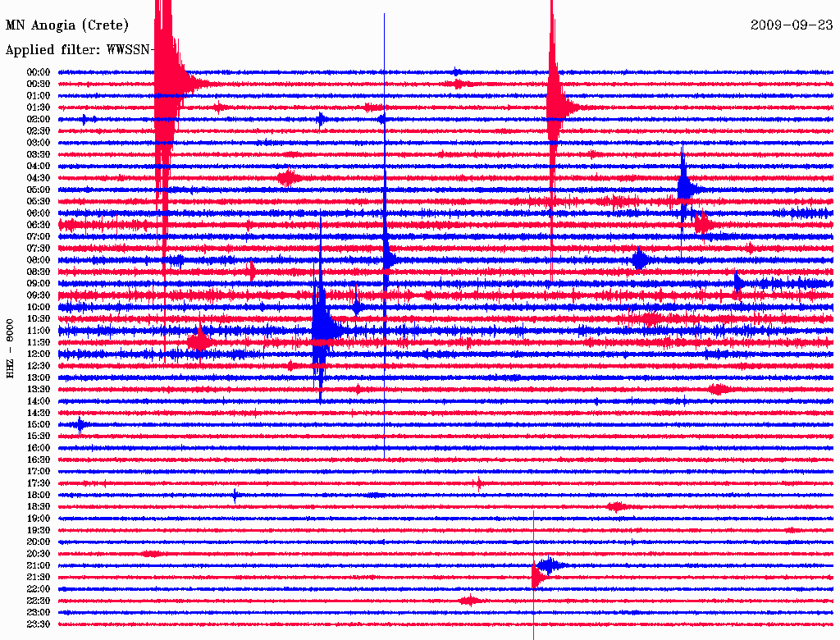This screenshot has height=640, width=840.
Task: Click the blue event burst on the 08:00 trace near the tall spike
Action: (x=390, y=260)
